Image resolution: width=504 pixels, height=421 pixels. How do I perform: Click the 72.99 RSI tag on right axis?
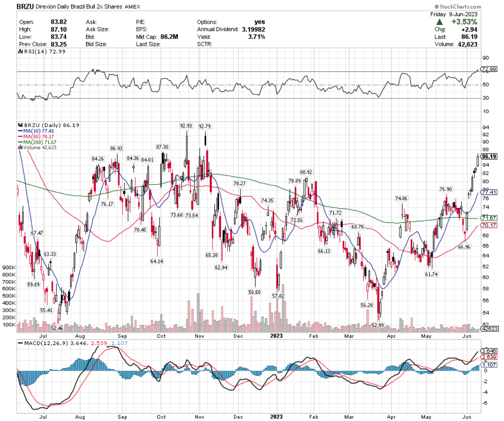tap(489, 70)
